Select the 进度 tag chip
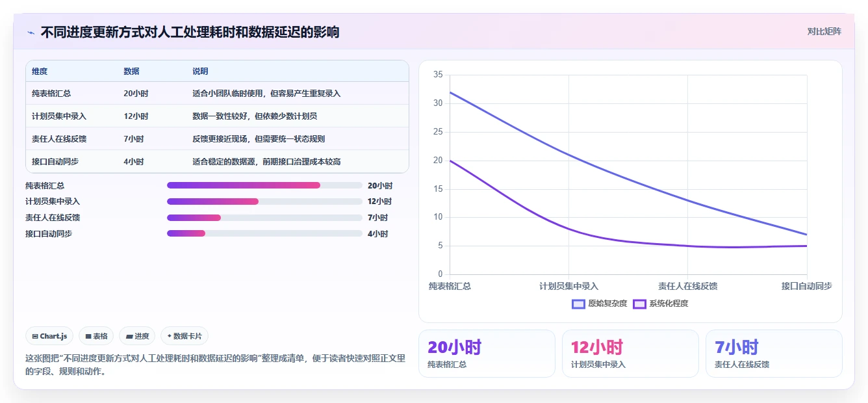This screenshot has width=868, height=403. (x=138, y=336)
